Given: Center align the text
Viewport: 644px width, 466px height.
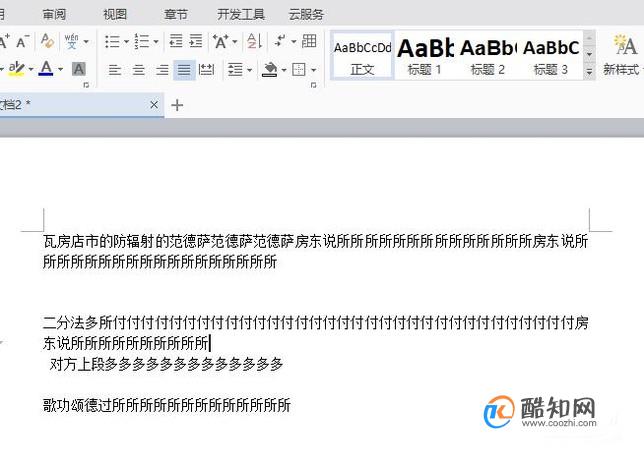Looking at the screenshot, I should (138, 70).
